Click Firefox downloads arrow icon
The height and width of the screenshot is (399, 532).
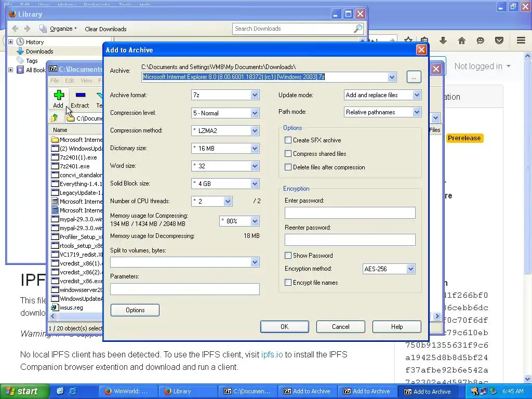point(443,41)
